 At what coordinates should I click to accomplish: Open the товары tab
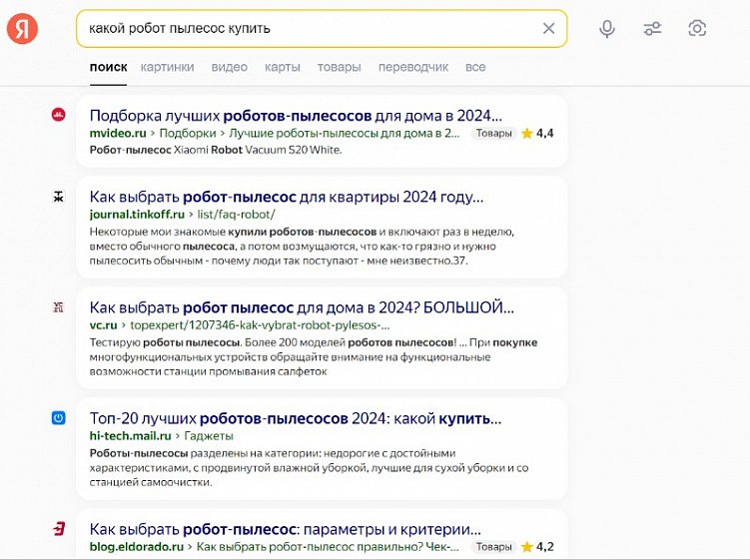[340, 67]
